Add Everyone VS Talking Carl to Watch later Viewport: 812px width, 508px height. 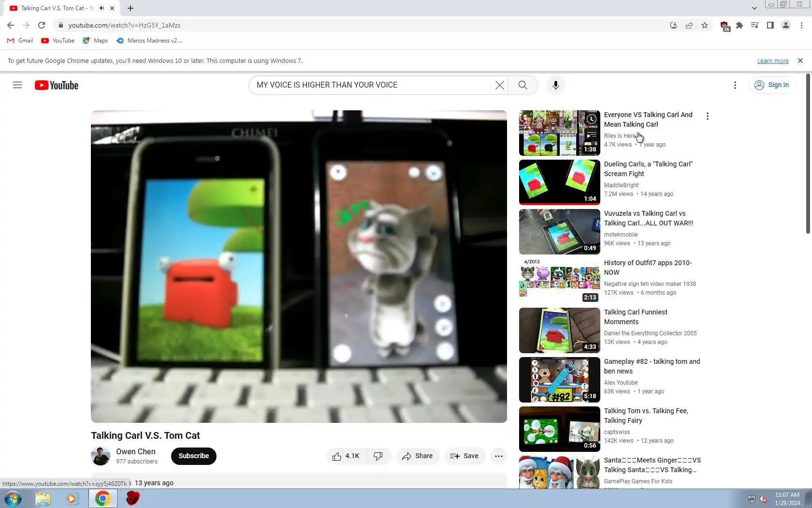[x=591, y=120]
